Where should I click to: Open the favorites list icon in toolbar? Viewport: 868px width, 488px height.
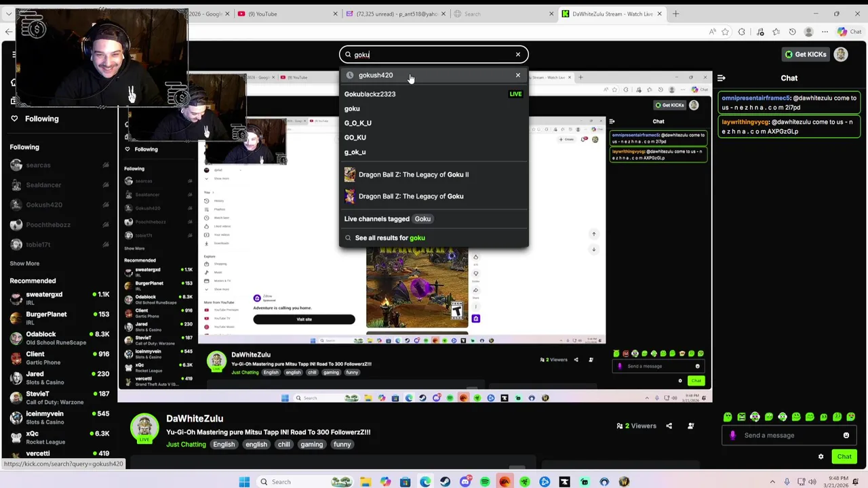tap(776, 32)
